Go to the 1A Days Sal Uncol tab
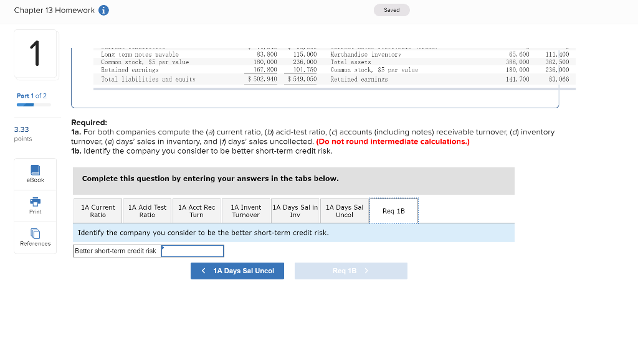This screenshot has height=364, width=638. (345, 211)
